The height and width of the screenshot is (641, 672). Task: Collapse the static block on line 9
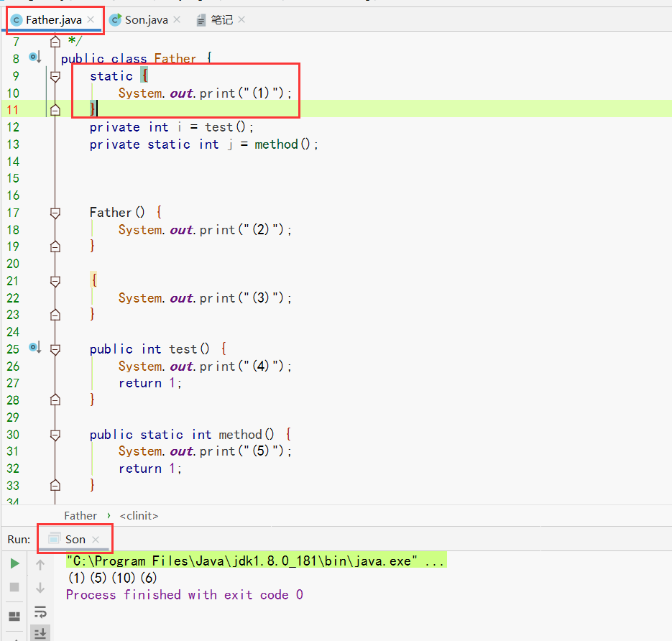[x=55, y=75]
